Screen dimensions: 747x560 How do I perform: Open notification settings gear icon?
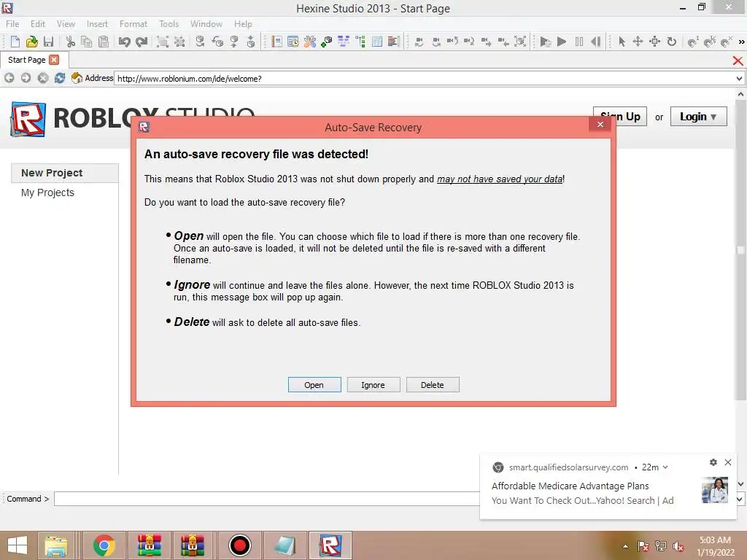[713, 462]
